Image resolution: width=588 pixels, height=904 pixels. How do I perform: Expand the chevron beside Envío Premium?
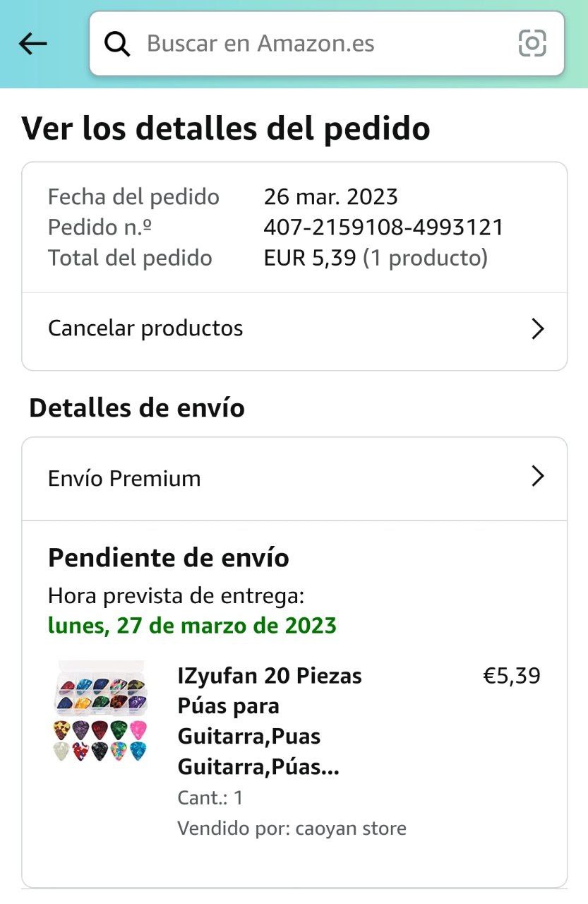(x=537, y=477)
